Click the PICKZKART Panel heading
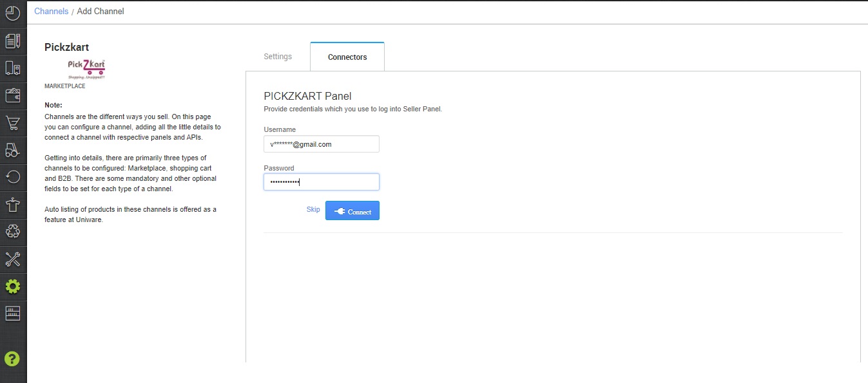 point(308,97)
